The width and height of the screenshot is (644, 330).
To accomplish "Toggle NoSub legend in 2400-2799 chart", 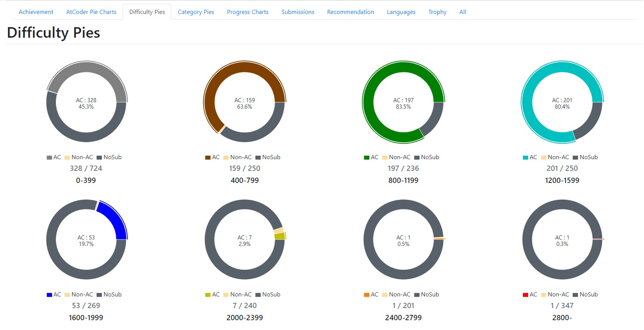I will tap(427, 295).
